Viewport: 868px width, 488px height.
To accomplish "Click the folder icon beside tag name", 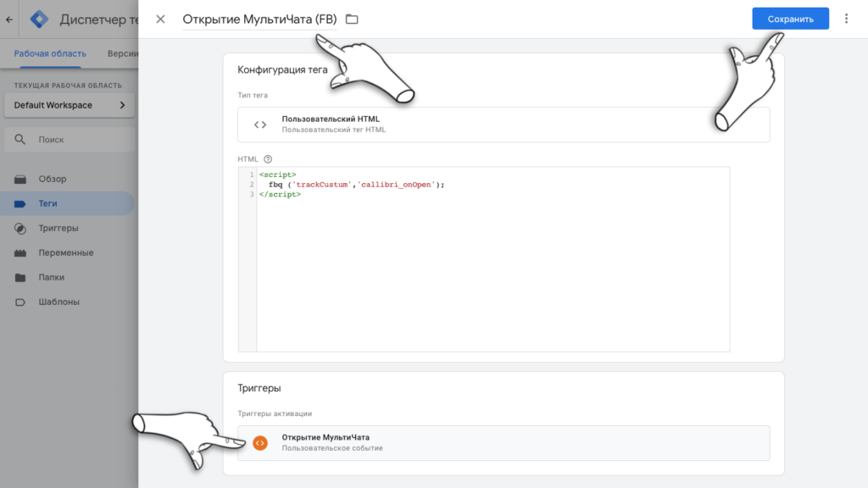I will (352, 19).
